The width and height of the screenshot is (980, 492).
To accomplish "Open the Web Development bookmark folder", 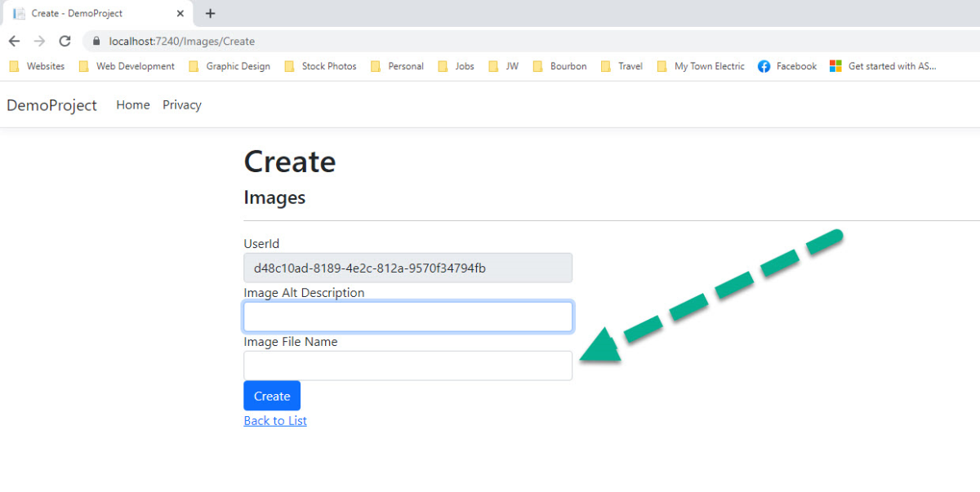I will 127,66.
